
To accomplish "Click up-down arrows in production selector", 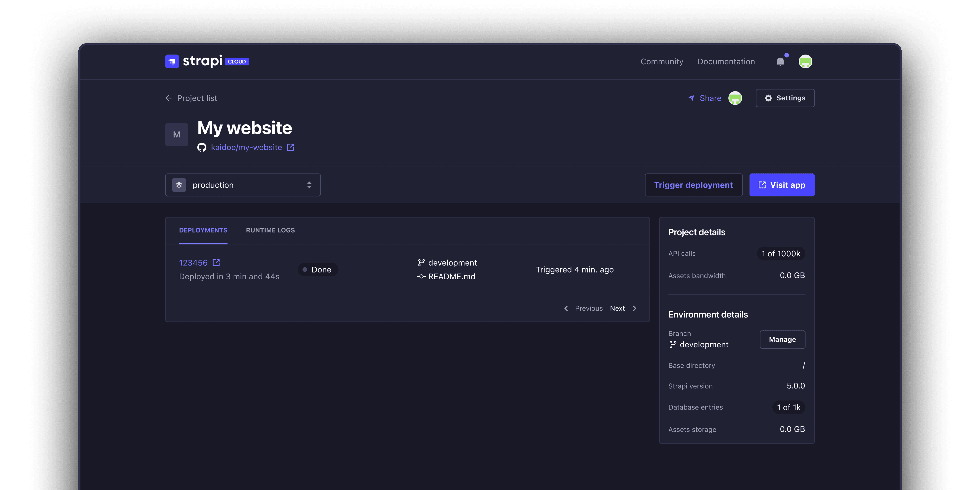I will click(x=309, y=185).
